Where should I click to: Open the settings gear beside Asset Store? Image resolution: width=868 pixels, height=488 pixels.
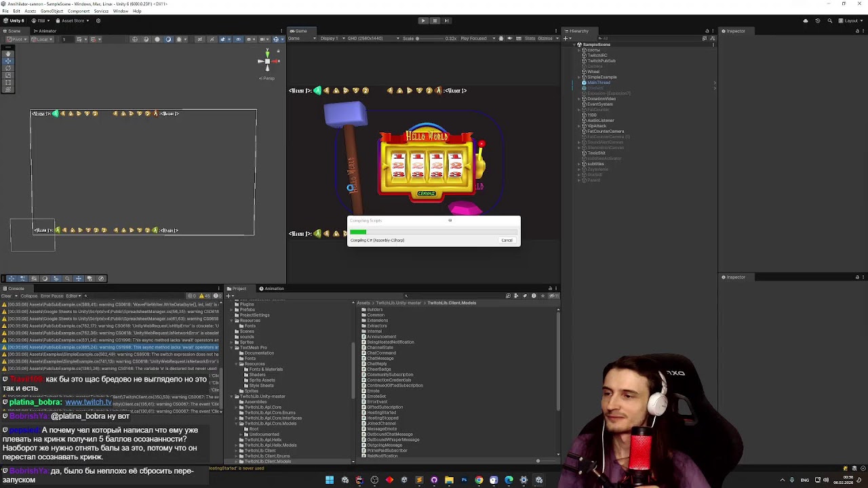[98, 20]
